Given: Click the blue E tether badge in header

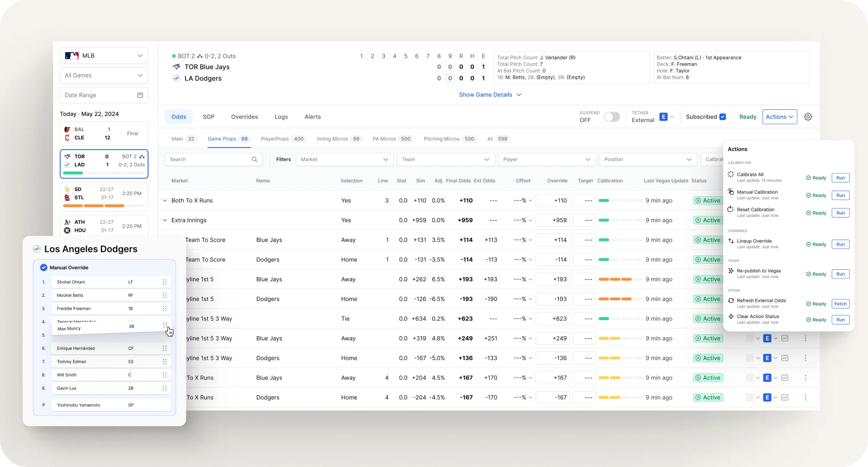Looking at the screenshot, I should point(663,117).
